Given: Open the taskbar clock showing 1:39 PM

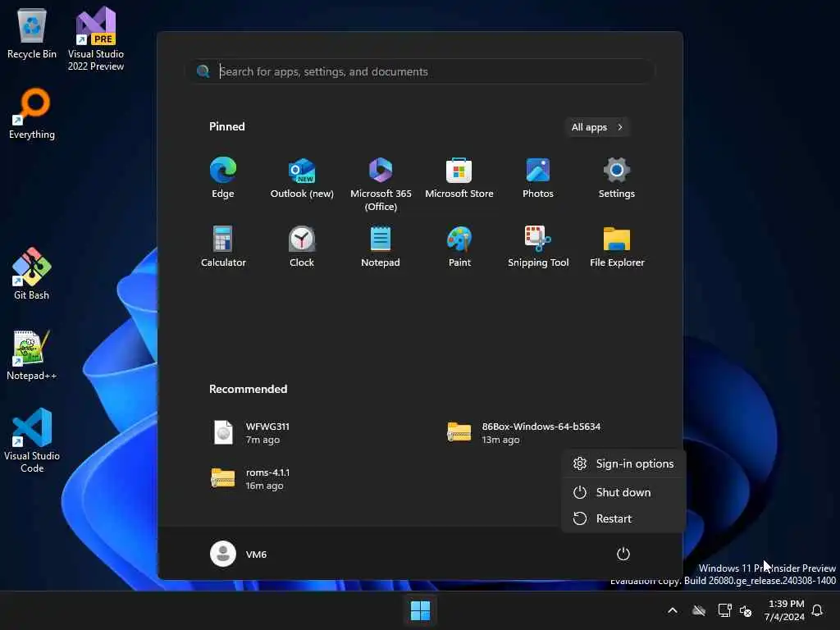Looking at the screenshot, I should point(784,610).
